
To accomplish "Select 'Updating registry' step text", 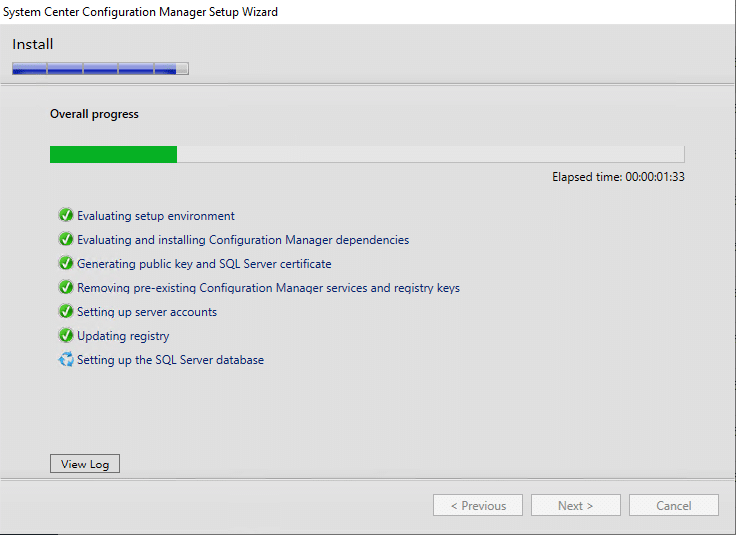I will (x=123, y=336).
